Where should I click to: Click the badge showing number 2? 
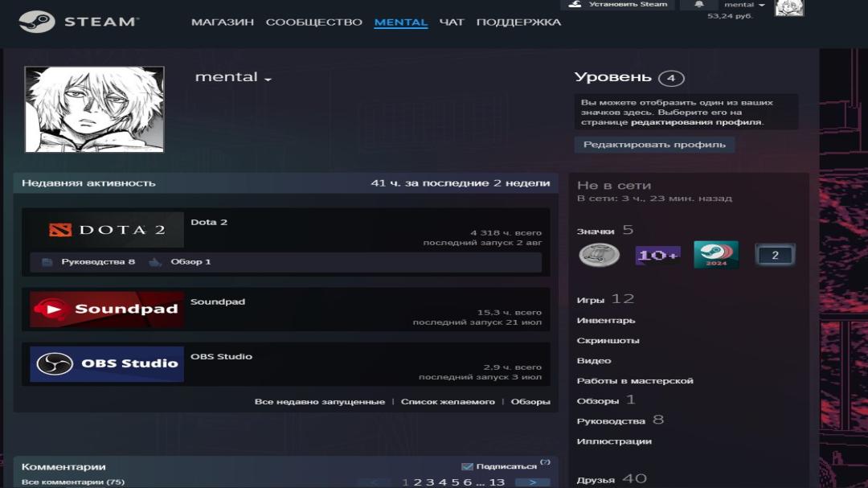click(775, 255)
